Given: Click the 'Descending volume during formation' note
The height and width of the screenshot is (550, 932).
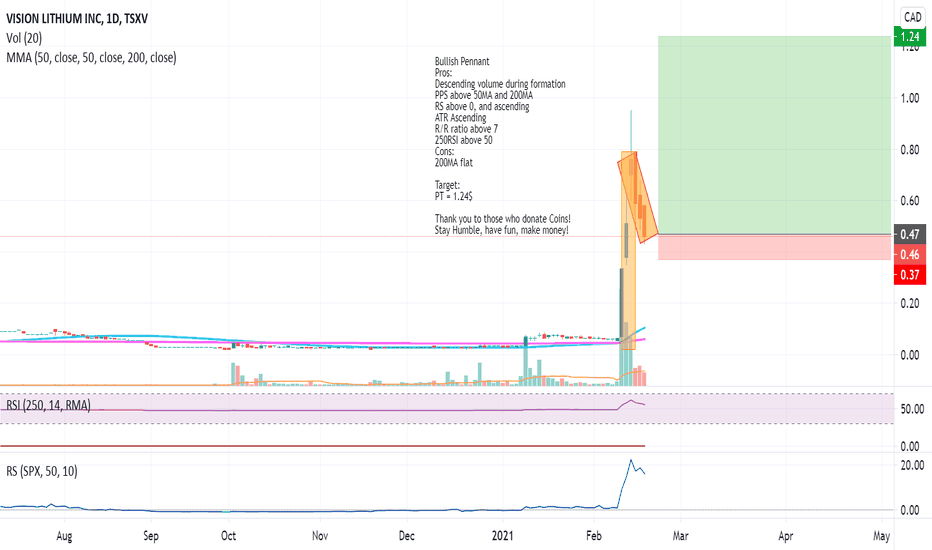Looking at the screenshot, I should [500, 84].
